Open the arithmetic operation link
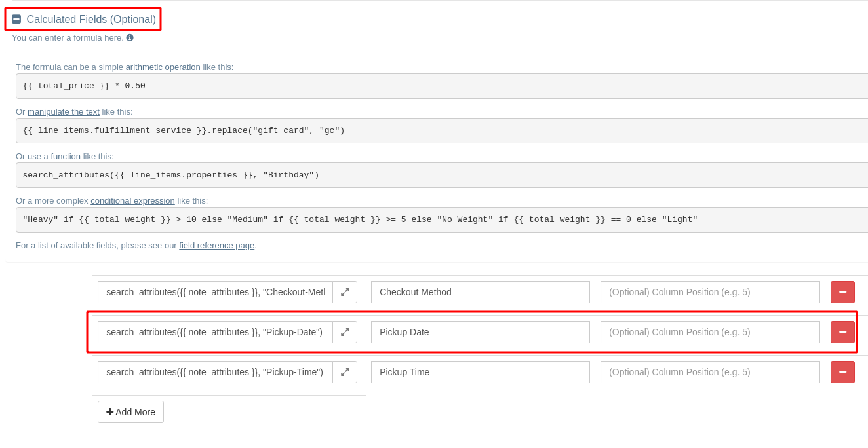868x448 pixels. (x=163, y=67)
